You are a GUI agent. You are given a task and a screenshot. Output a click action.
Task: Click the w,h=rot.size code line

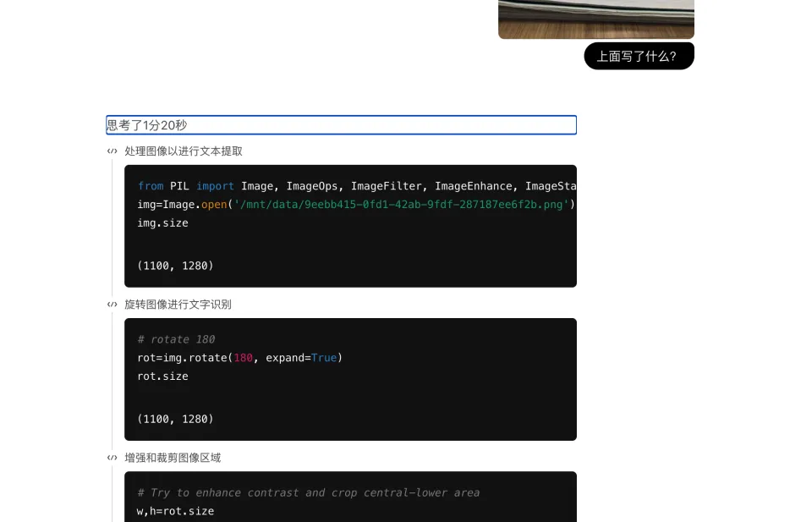pyautogui.click(x=175, y=511)
